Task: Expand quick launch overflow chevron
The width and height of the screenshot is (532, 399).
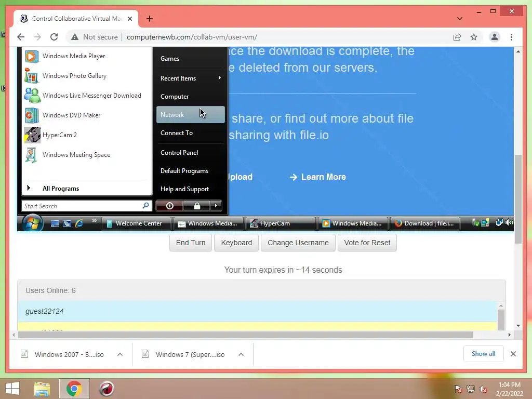Action: point(95,221)
